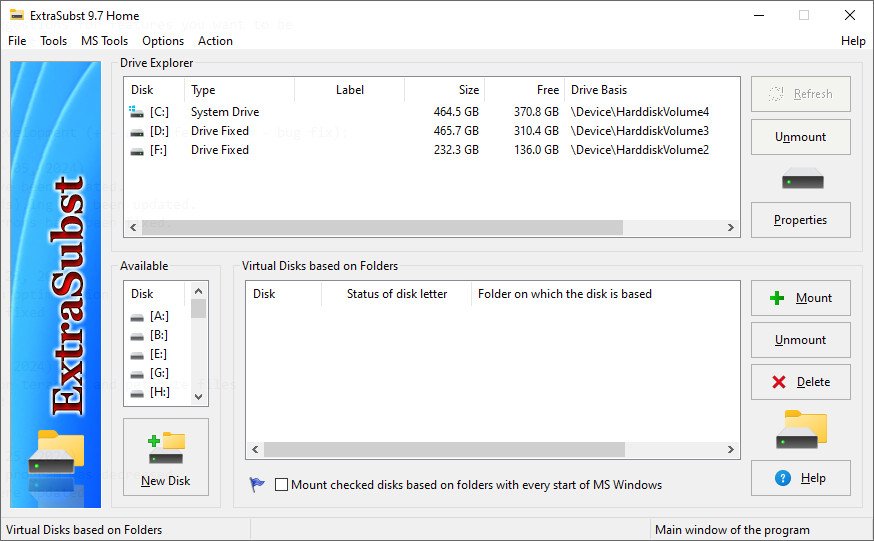
Task: Open the Action menu
Action: point(215,41)
